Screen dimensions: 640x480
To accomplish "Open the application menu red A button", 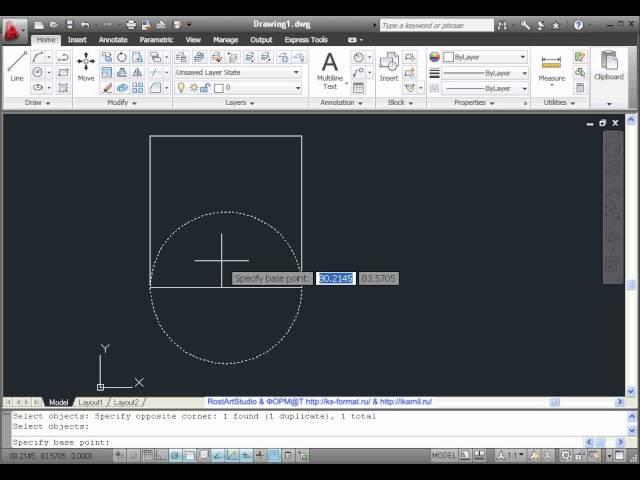I will pos(13,31).
